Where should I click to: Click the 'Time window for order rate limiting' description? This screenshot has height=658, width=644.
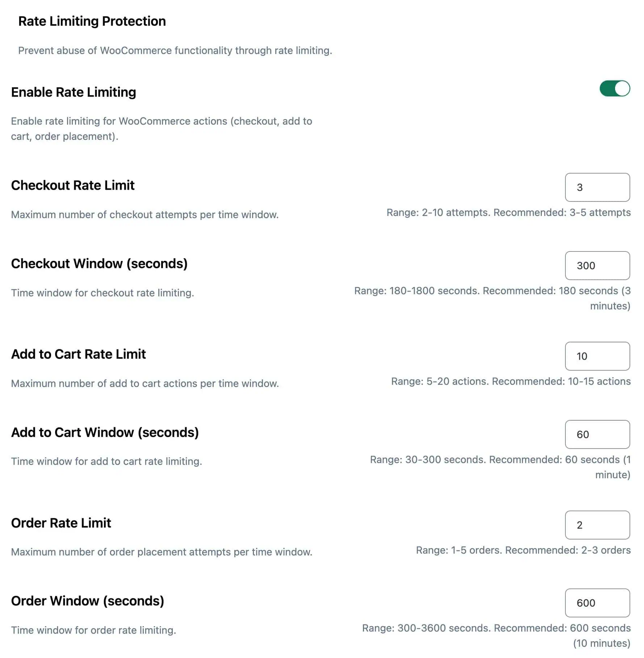pos(93,630)
